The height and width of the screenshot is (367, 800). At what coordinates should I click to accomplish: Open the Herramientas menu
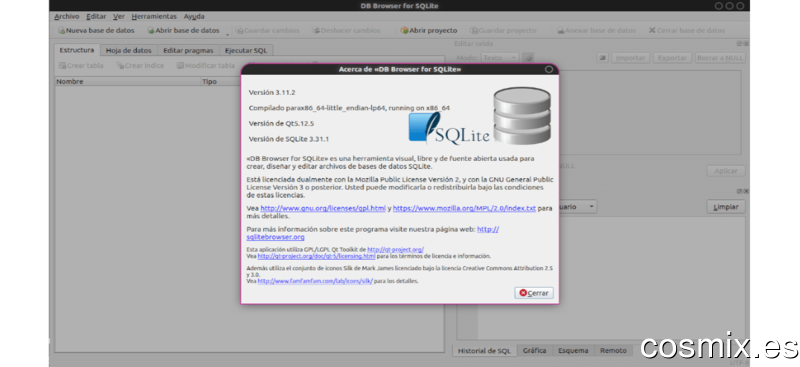pos(154,16)
